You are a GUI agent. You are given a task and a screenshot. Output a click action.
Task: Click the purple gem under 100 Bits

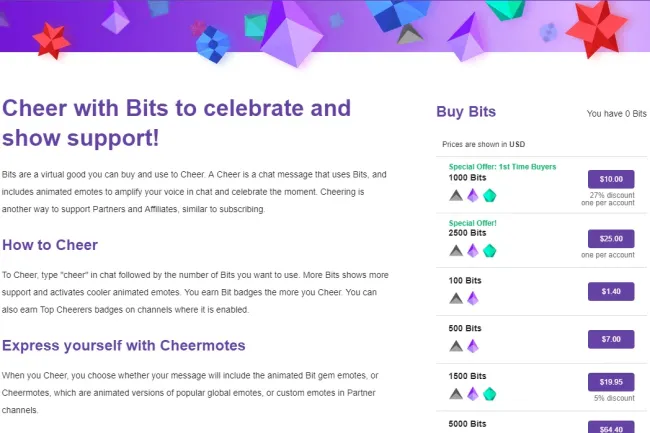click(472, 298)
